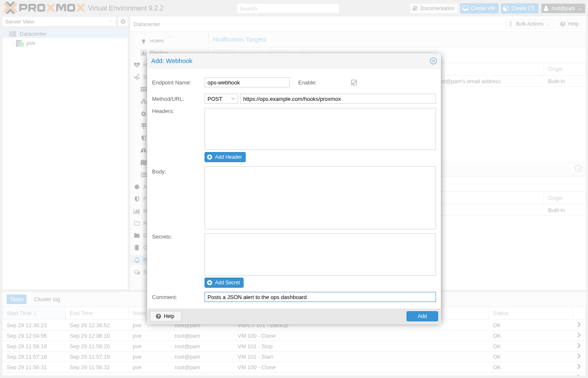The height and width of the screenshot is (378, 588).
Task: Click the plus icon on Add Header
Action: click(x=210, y=157)
